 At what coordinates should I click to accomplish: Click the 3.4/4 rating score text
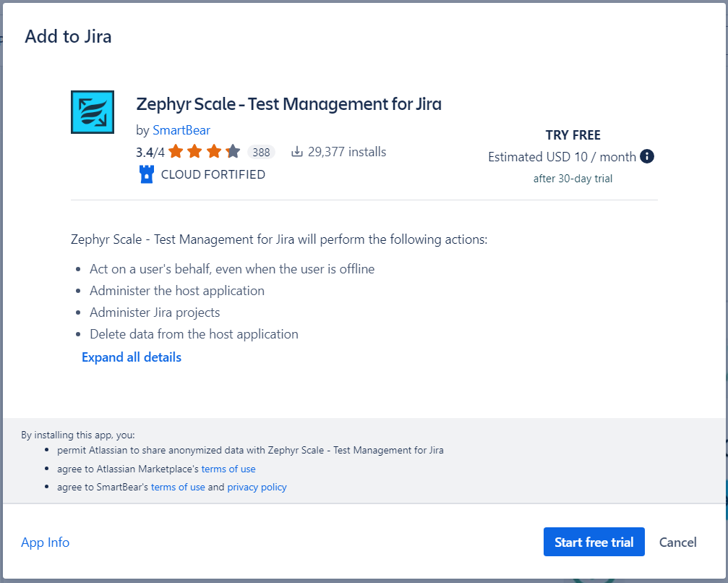(150, 153)
